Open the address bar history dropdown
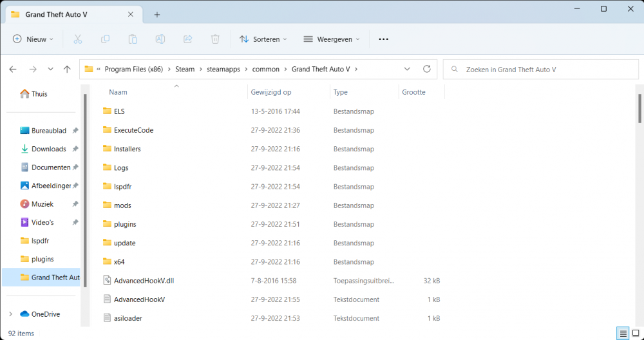Viewport: 644px width, 340px height. 407,69
